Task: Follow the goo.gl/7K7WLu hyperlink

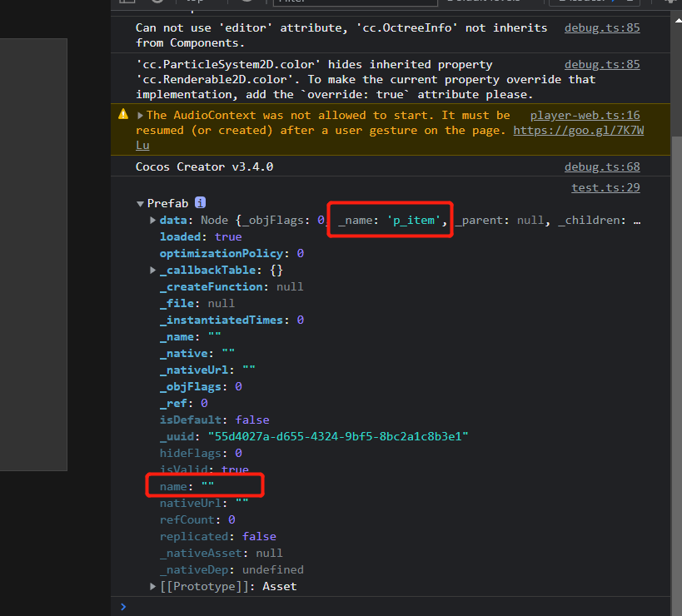Action: pyautogui.click(x=579, y=131)
